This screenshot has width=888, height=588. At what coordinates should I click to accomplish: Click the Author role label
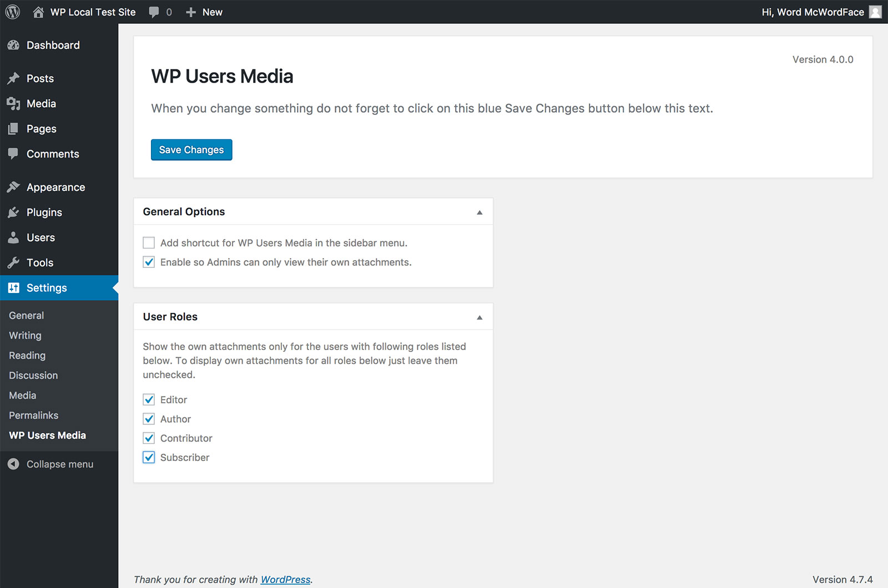tap(175, 419)
